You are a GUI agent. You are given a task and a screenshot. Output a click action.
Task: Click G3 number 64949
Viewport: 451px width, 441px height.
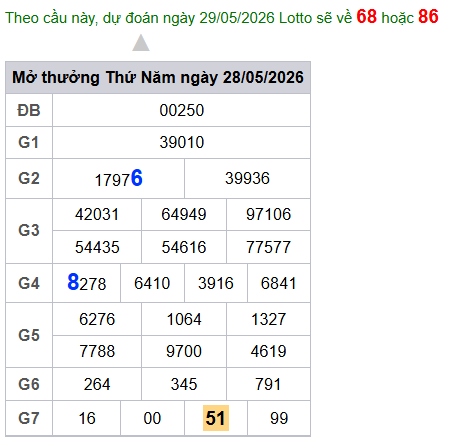(184, 214)
